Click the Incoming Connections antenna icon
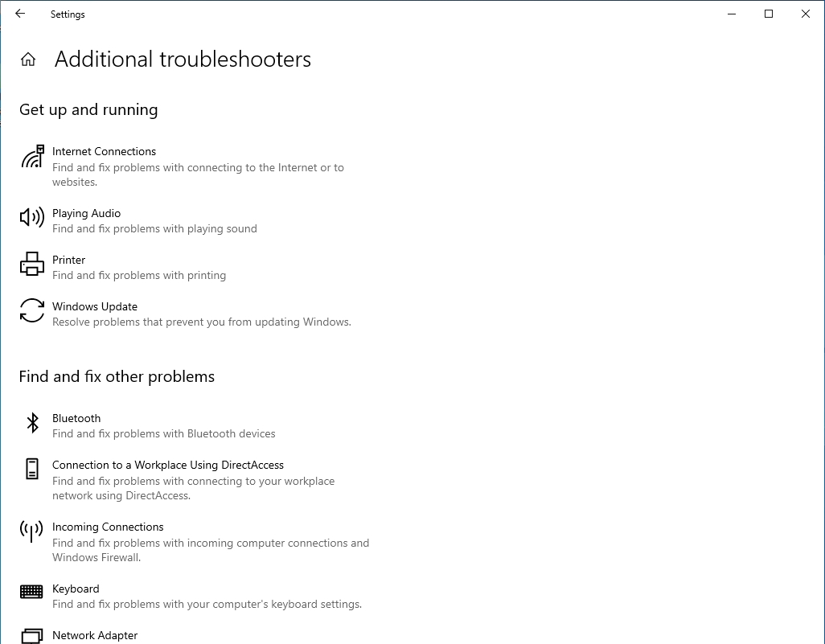 (31, 531)
